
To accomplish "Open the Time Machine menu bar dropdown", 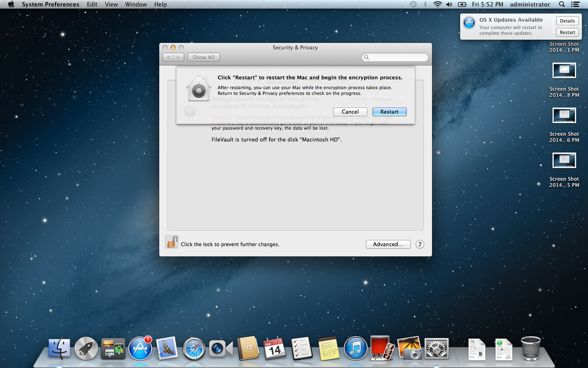I will pos(413,4).
